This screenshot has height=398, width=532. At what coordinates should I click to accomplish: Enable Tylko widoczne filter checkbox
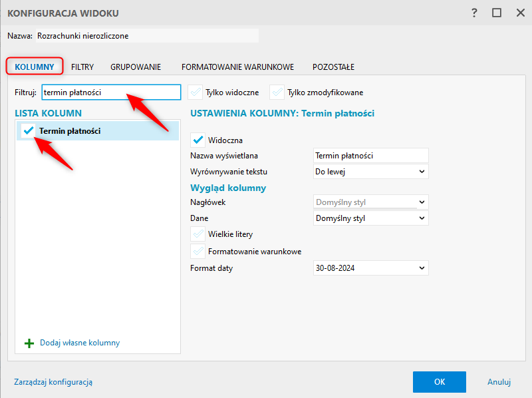click(195, 93)
